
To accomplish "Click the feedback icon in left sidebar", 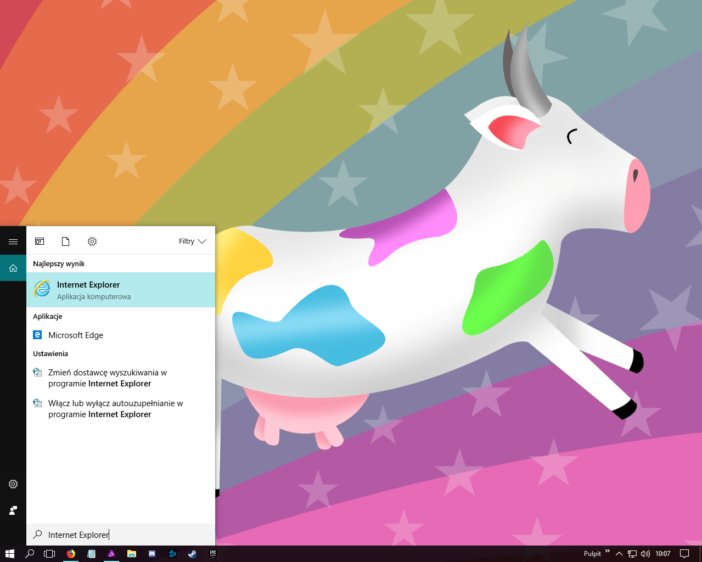I will pos(13,510).
